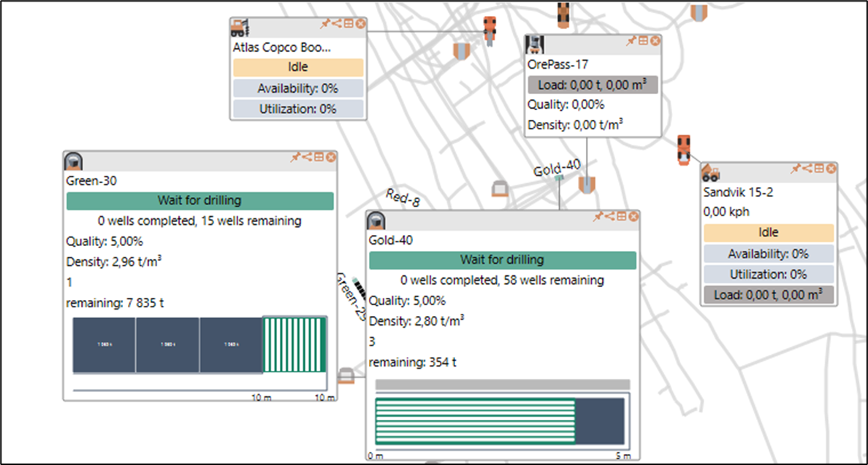
Task: Click the drill rig icon in Atlas Copco panel
Action: 240,28
